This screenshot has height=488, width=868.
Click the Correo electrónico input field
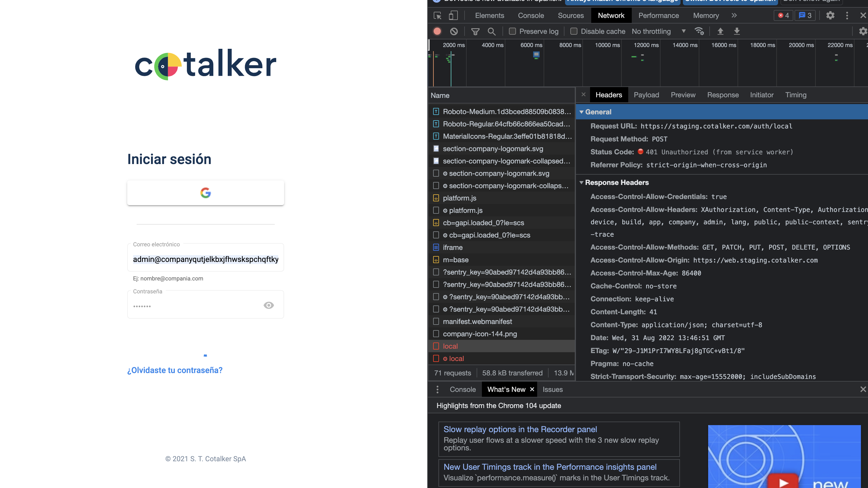click(x=206, y=259)
